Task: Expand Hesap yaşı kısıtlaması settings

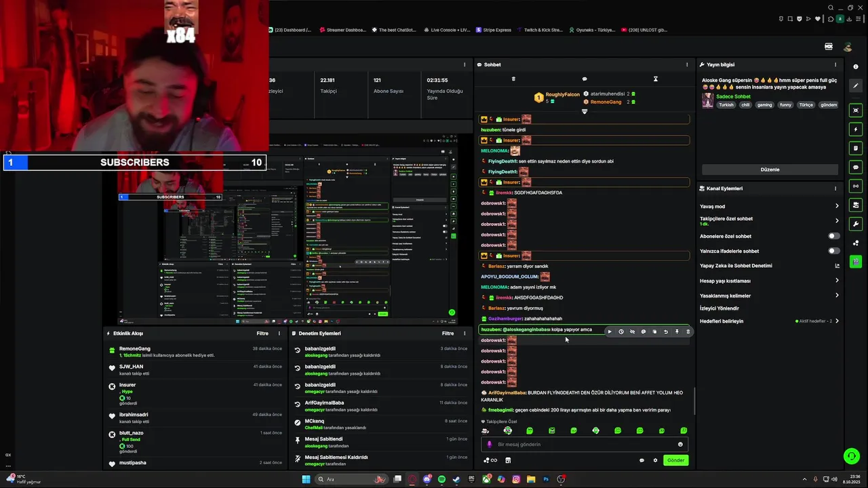Action: [770, 281]
